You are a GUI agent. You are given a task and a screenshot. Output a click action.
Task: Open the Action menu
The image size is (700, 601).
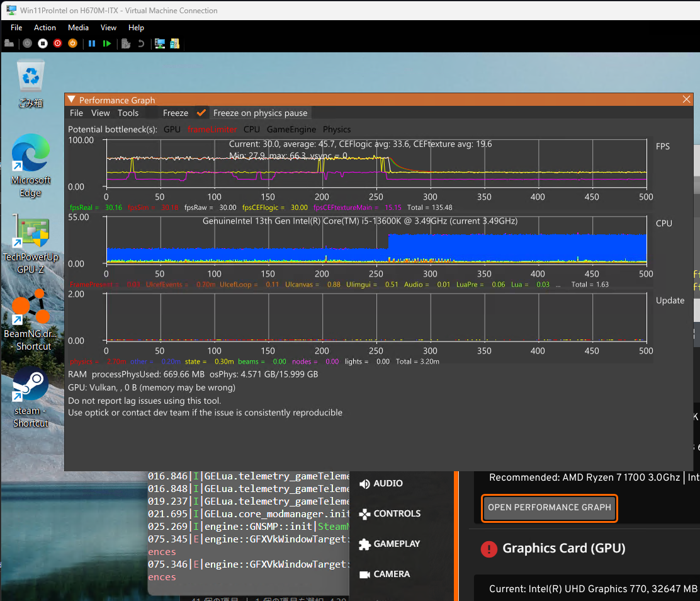[x=45, y=27]
